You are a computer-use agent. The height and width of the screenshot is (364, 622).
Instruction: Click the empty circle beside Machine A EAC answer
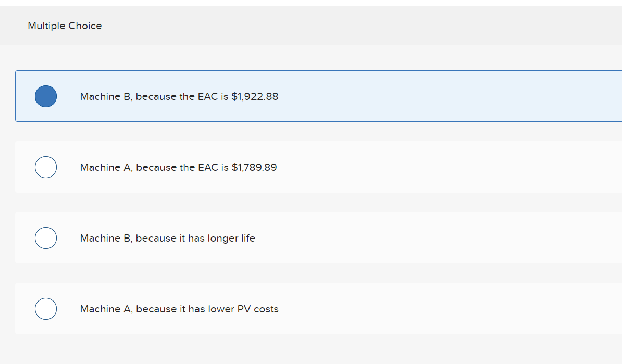point(46,167)
